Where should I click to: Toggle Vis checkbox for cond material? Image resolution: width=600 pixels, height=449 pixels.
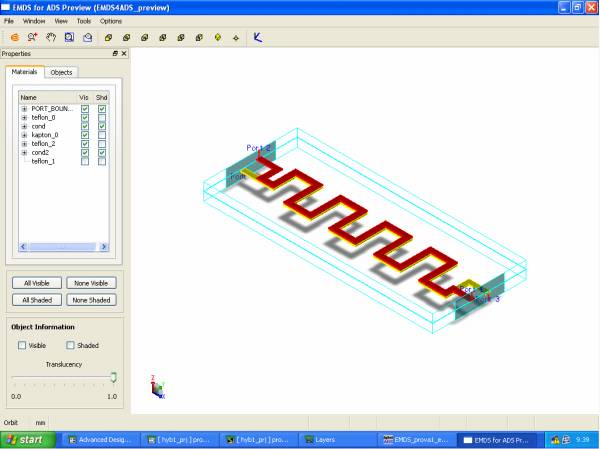(x=85, y=126)
